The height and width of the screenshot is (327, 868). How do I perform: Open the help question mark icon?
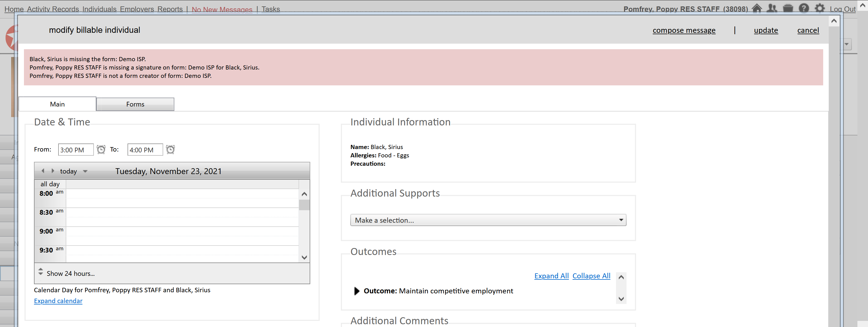(804, 8)
